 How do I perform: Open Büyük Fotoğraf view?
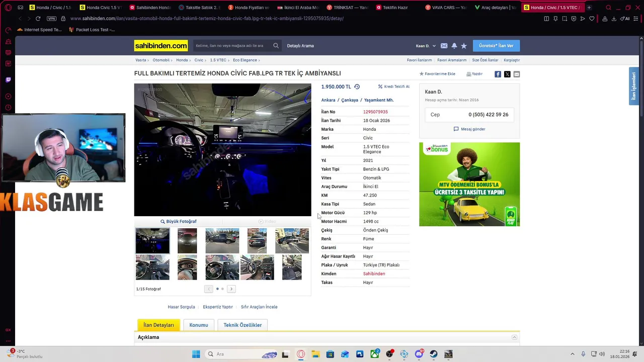(178, 221)
